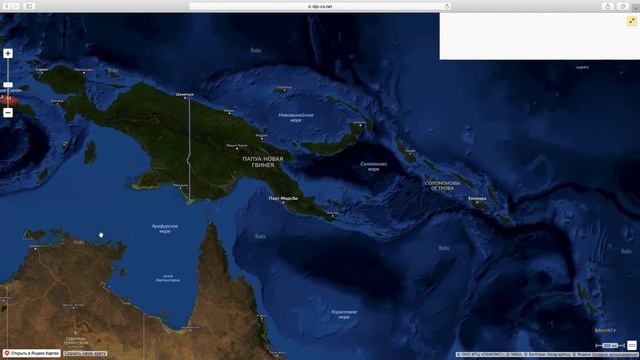
Task: Click the 'Хониара' city label
Action: tap(477, 198)
